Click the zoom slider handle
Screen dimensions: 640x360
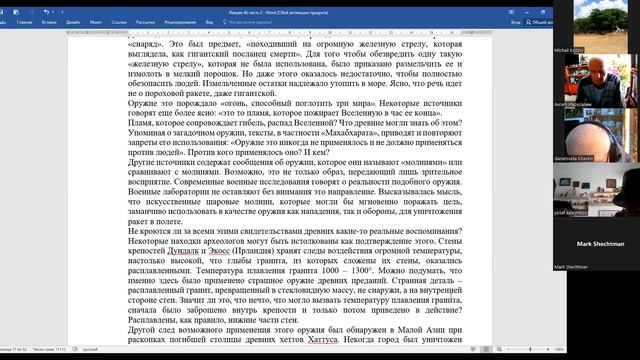(530, 349)
